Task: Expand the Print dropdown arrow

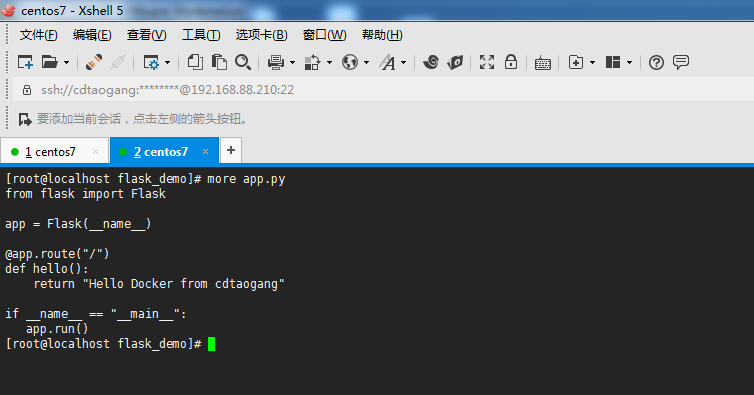Action: pos(292,63)
